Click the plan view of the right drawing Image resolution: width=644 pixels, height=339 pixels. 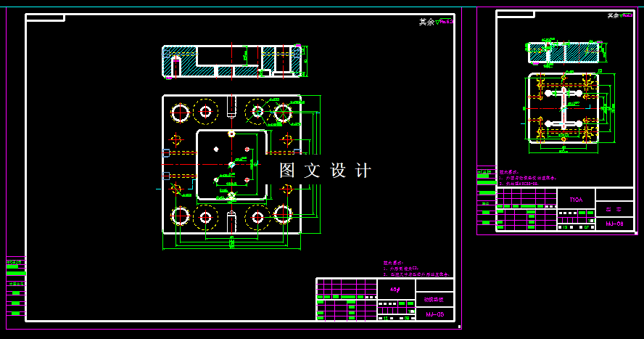tap(563, 108)
